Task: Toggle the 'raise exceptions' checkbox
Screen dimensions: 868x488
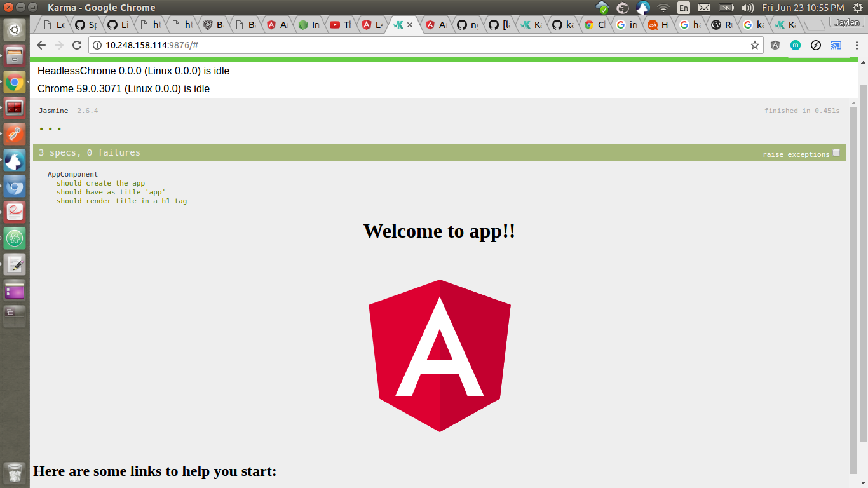Action: coord(836,152)
